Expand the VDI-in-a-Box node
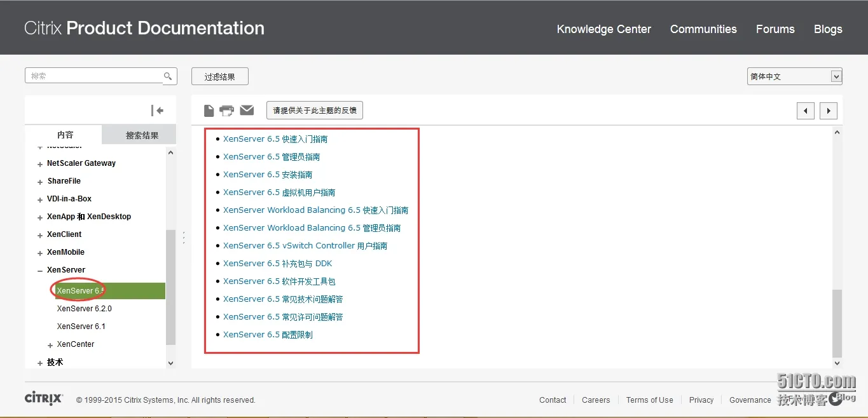The image size is (868, 418). [40, 199]
